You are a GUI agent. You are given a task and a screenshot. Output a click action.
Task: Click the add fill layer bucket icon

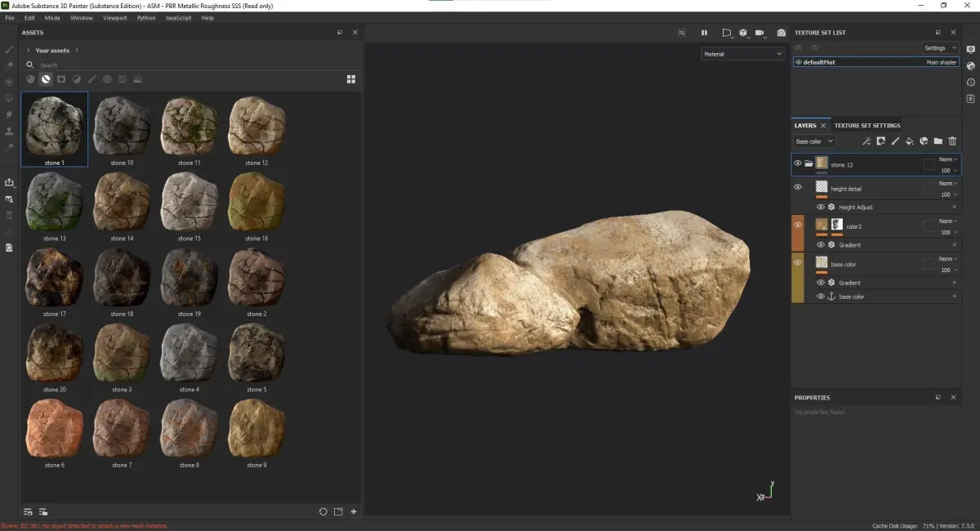pyautogui.click(x=909, y=141)
